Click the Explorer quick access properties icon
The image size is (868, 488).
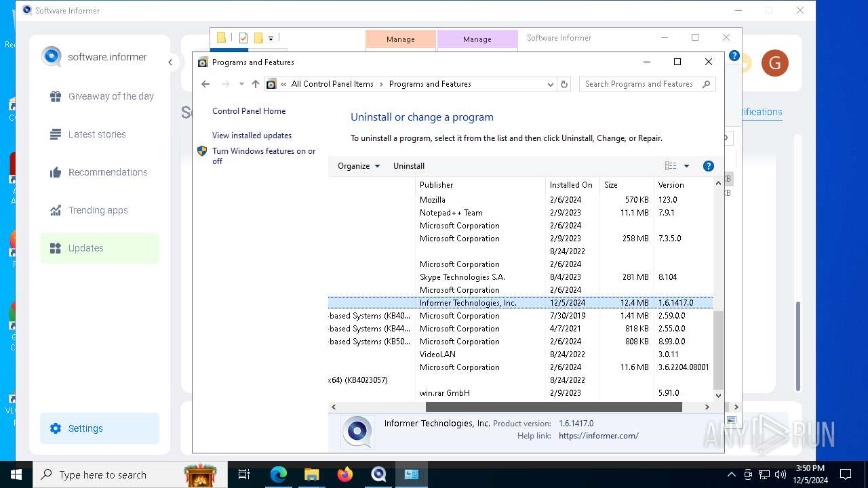(243, 38)
